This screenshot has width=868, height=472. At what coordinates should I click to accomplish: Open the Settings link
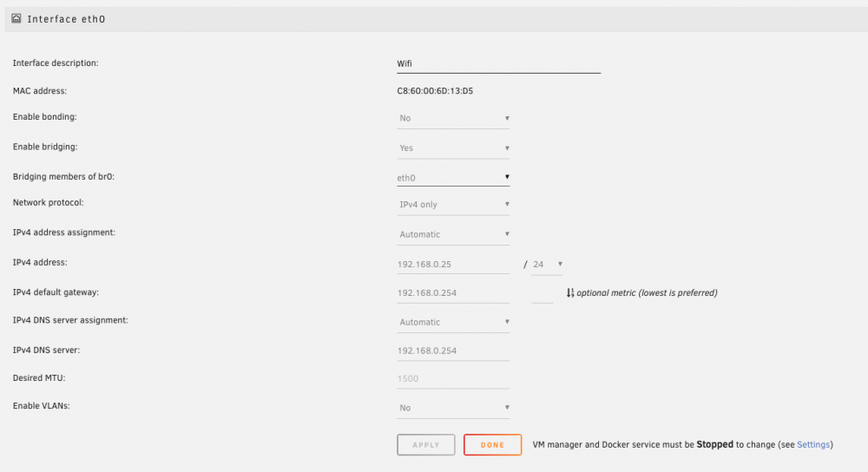pos(813,444)
